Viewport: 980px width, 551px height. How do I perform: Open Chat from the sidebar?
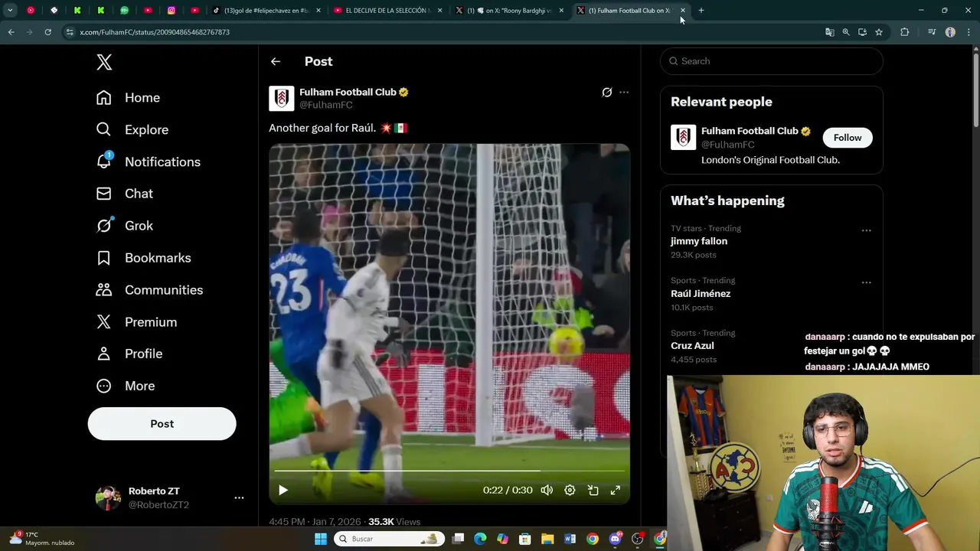124,194
